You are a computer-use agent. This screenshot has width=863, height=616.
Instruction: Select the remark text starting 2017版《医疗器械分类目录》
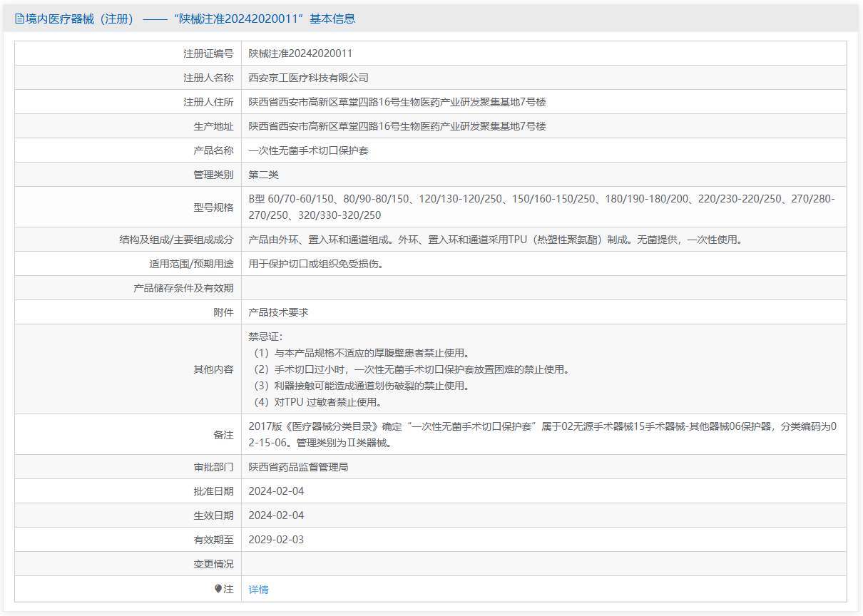pyautogui.click(x=543, y=435)
